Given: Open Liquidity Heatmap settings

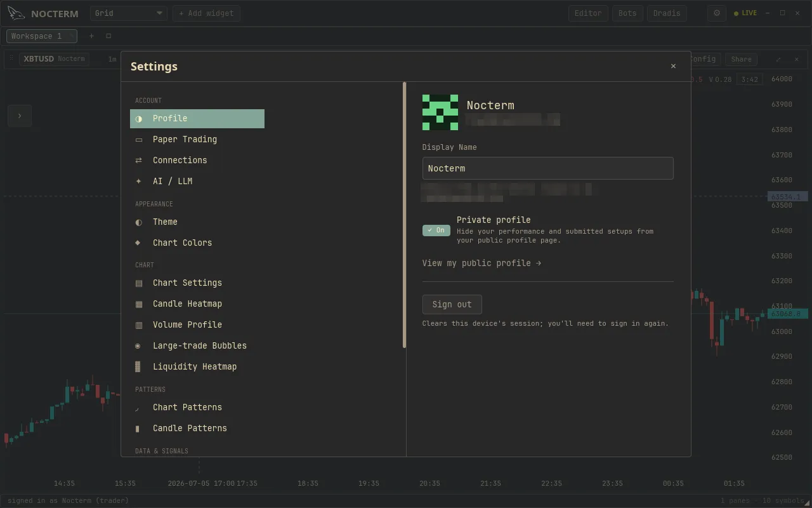Looking at the screenshot, I should click(197, 367).
